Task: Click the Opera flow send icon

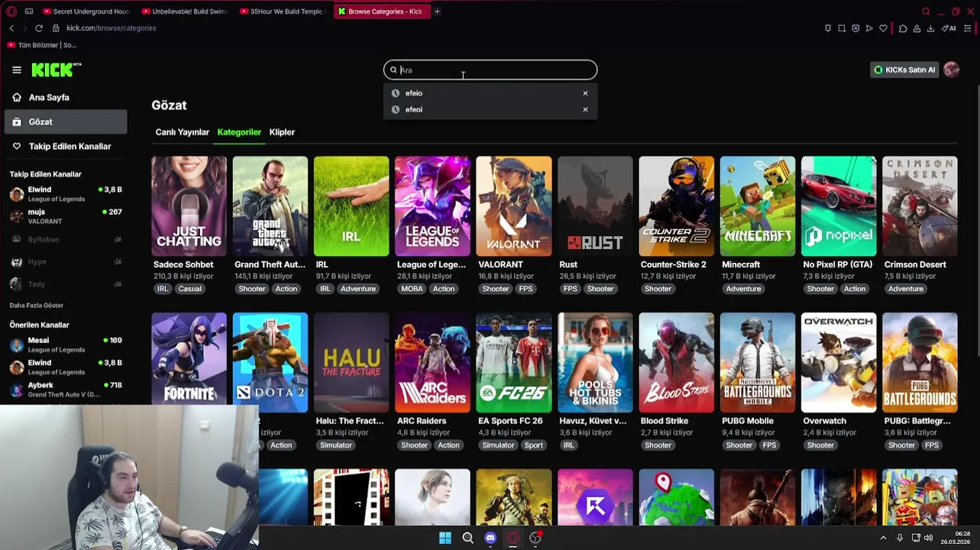Action: click(869, 28)
